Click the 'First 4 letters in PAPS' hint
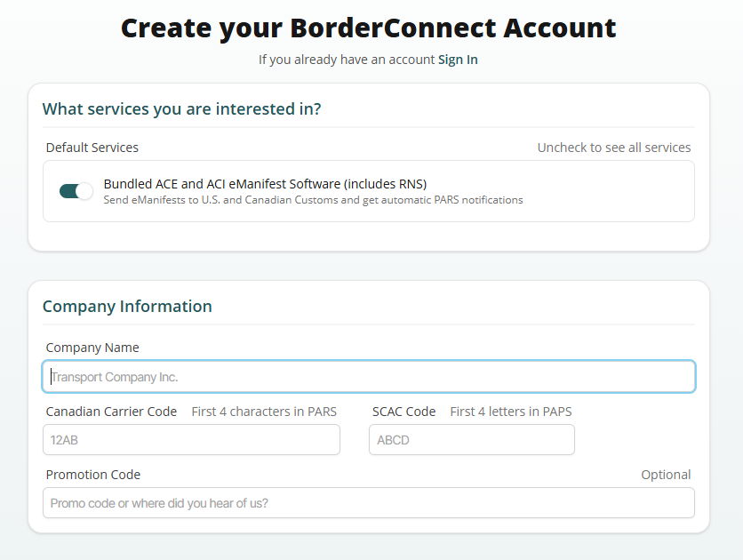Viewport: 743px width, 560px height. (x=511, y=412)
